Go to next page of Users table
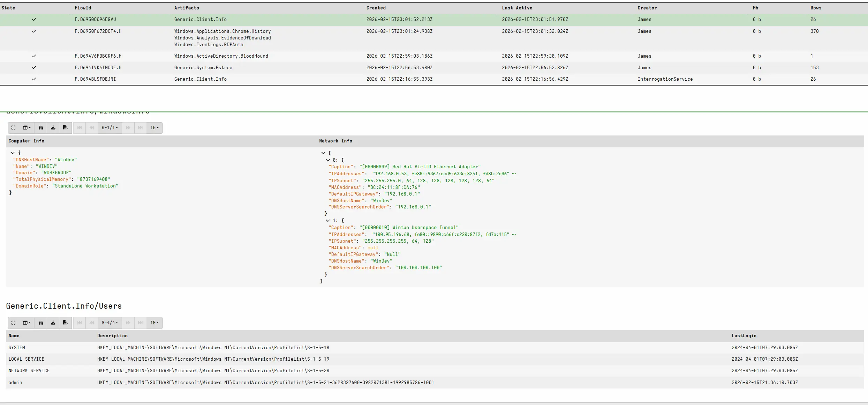This screenshot has height=405, width=868. pos(128,323)
